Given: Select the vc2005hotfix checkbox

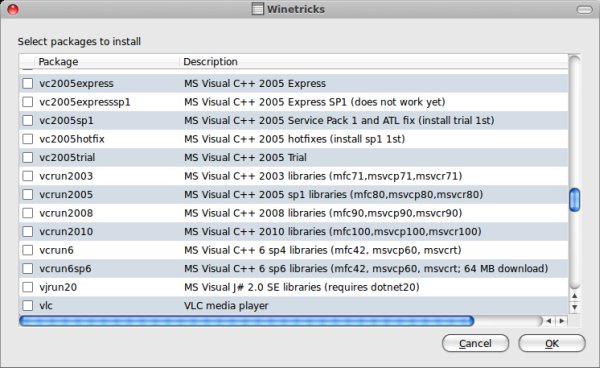Looking at the screenshot, I should 28,139.
